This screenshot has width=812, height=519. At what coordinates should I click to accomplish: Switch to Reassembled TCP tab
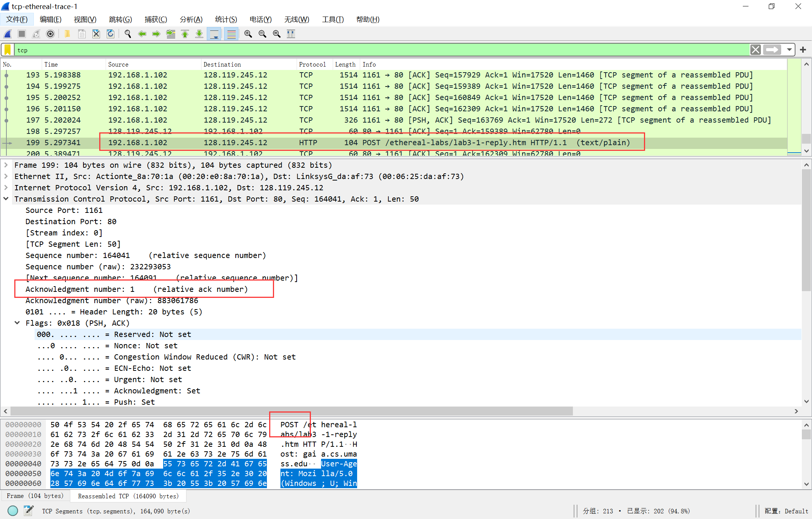128,496
